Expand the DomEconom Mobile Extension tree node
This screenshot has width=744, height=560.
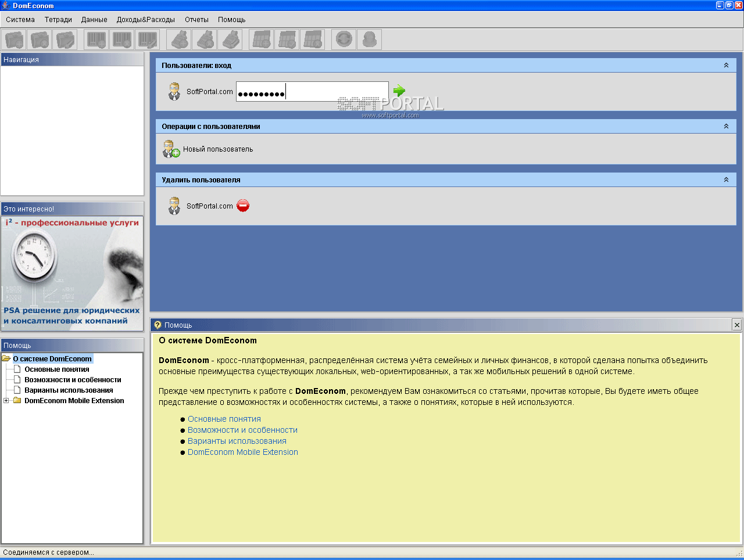(x=6, y=401)
